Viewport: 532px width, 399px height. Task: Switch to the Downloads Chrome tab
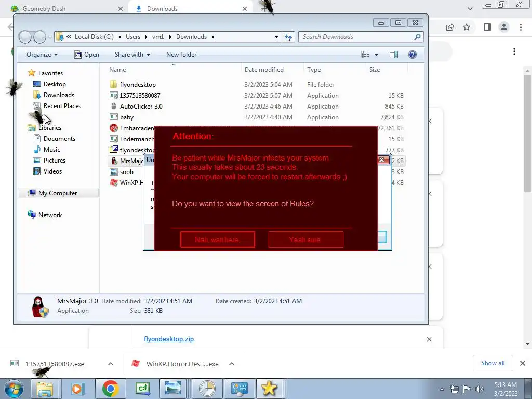coord(191,8)
